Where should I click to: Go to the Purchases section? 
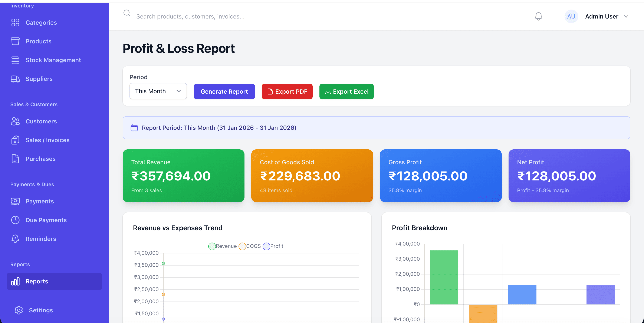tap(40, 159)
